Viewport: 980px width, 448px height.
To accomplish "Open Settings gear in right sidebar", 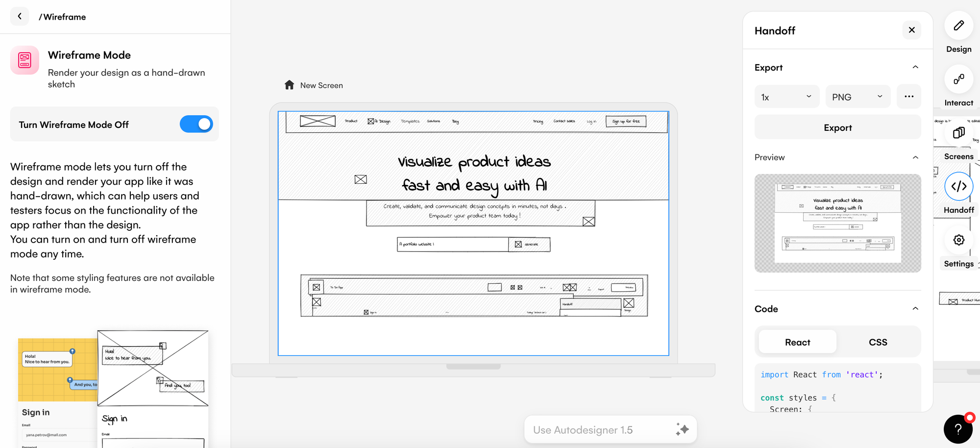I will [x=959, y=240].
